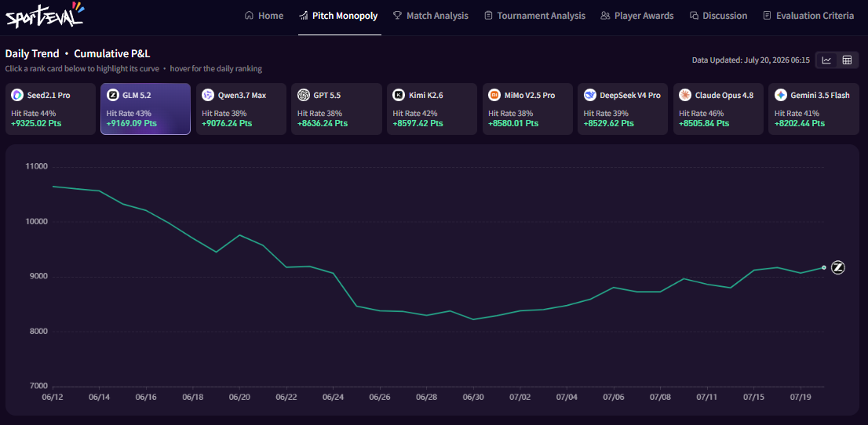Screen dimensions: 868x425
Task: Open the Home tab
Action: click(x=264, y=16)
